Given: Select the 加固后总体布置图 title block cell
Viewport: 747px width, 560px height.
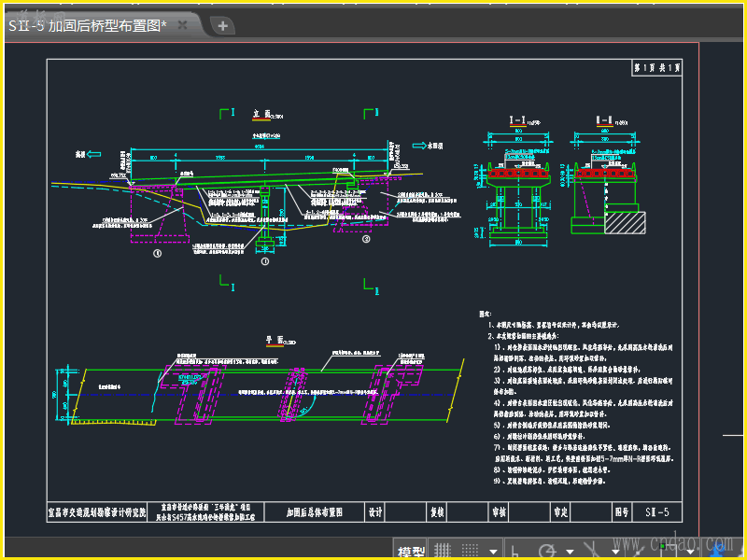Looking at the screenshot, I should coord(315,511).
